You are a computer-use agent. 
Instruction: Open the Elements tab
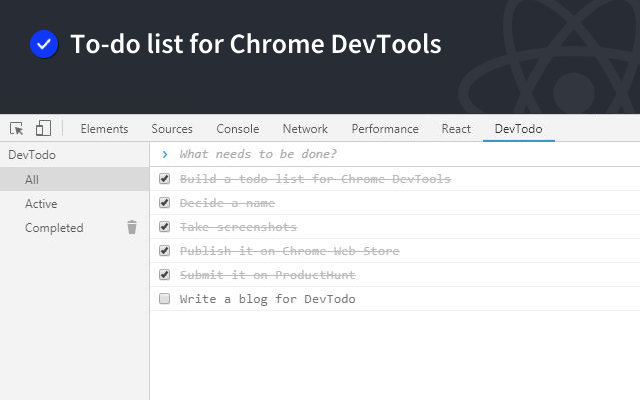point(104,129)
